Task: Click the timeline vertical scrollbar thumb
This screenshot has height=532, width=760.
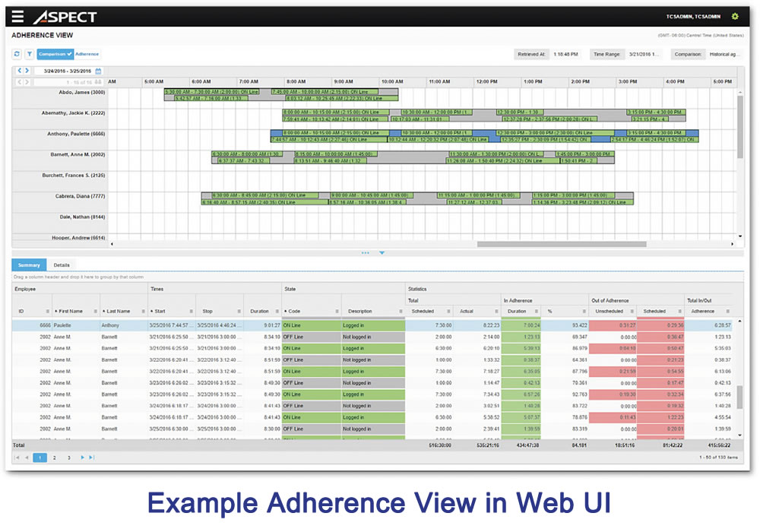Action: coord(740,127)
